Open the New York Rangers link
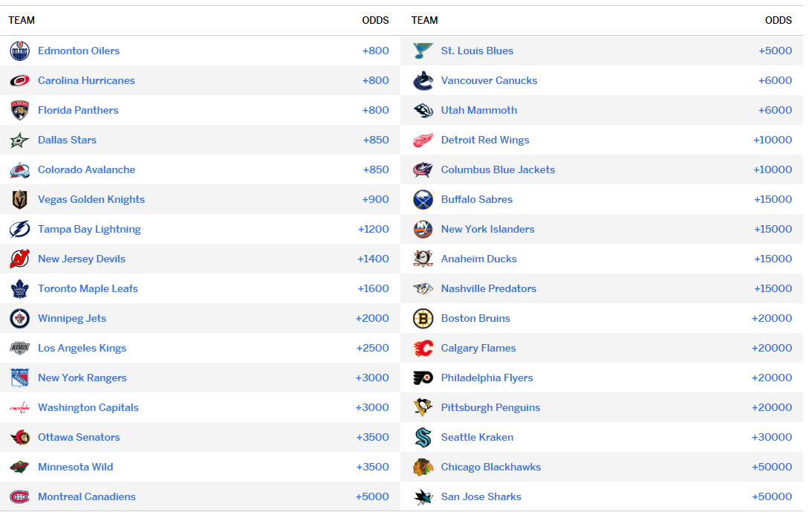The width and height of the screenshot is (812, 518). (x=82, y=378)
